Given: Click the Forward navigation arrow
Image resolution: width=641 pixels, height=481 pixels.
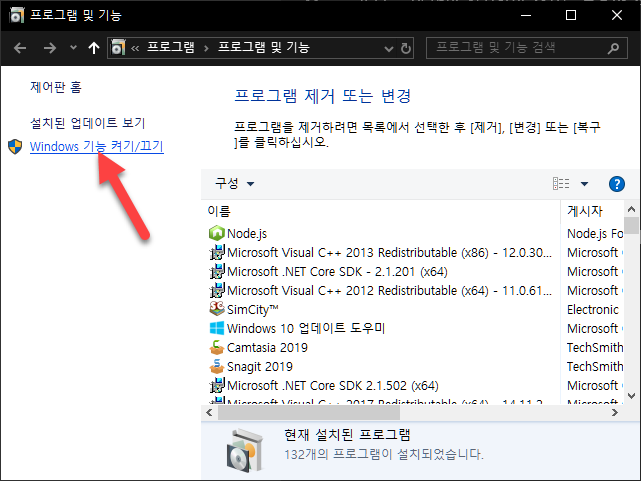Looking at the screenshot, I should pyautogui.click(x=49, y=48).
